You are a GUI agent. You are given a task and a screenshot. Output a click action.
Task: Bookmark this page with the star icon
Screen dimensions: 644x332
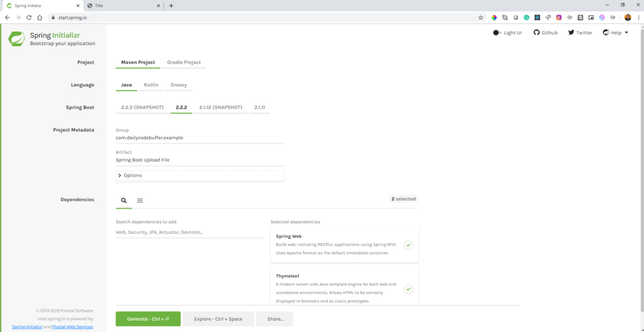click(x=480, y=18)
